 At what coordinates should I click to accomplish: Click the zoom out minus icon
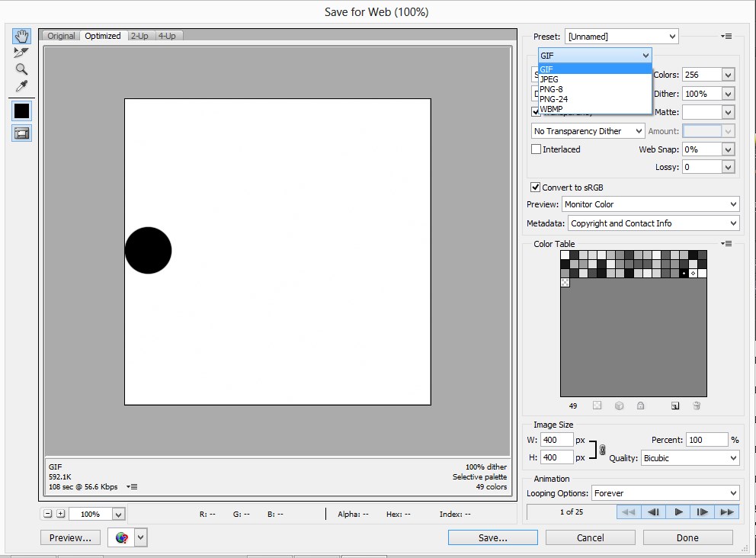[x=48, y=514]
